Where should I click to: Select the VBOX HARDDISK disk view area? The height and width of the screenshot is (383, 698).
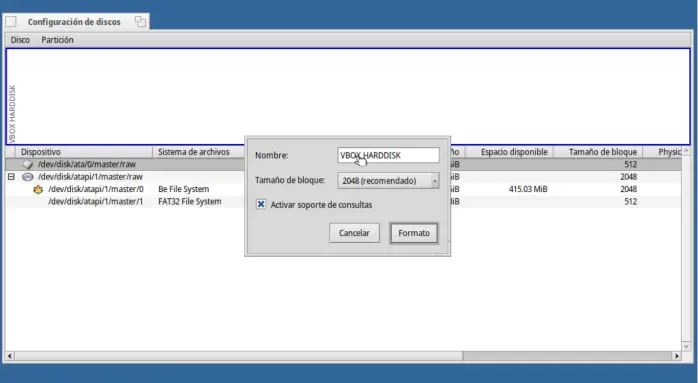348,97
